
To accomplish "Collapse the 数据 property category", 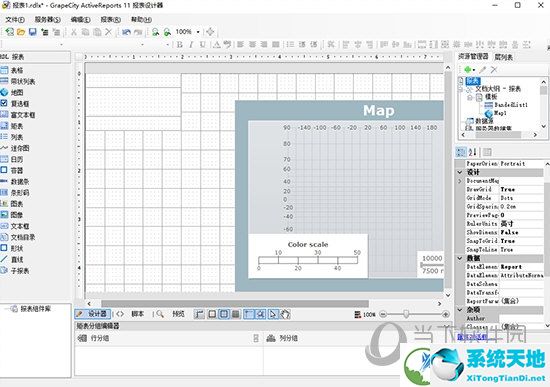I will 460,258.
